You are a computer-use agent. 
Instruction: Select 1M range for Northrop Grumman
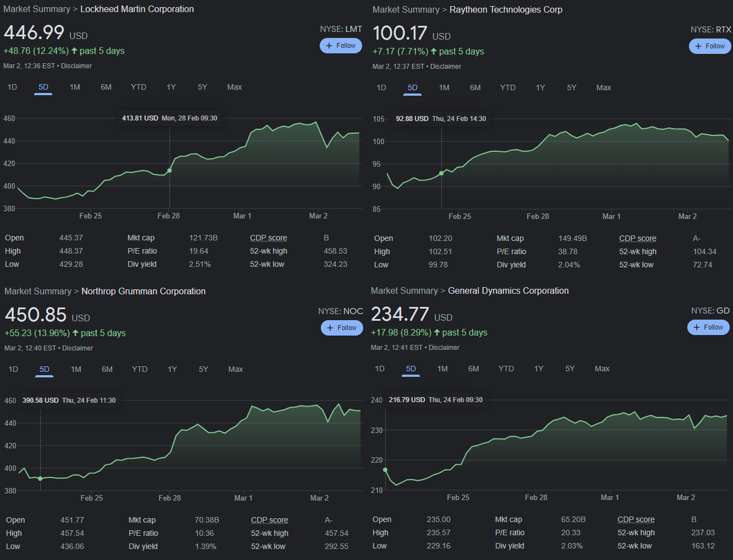76,369
